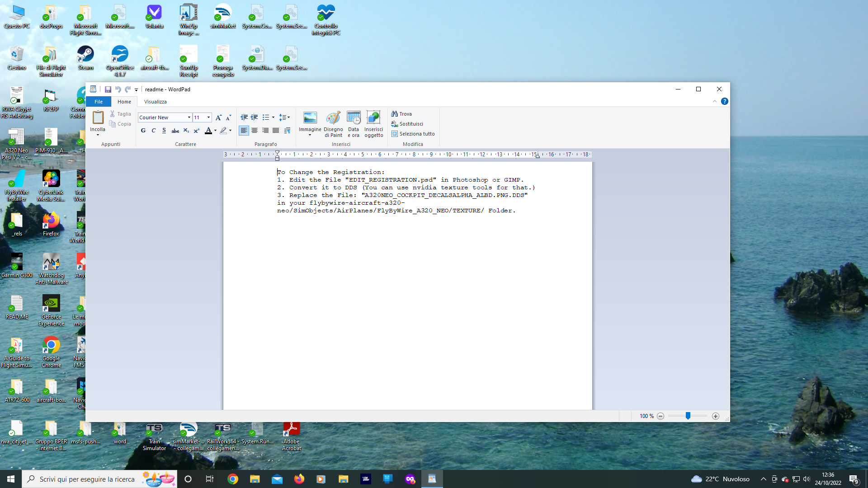
Task: Open the paragraph settings icon
Action: 287,131
